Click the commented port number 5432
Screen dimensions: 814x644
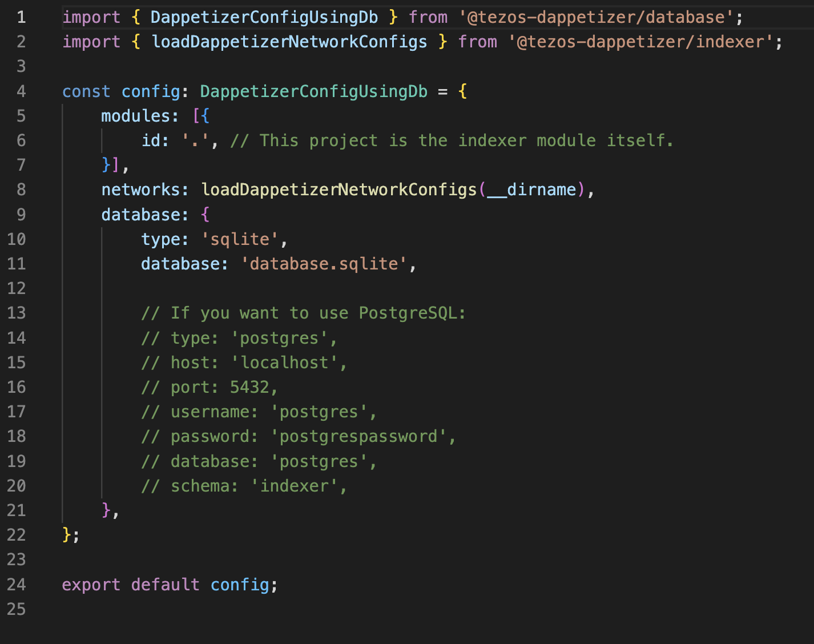249,387
